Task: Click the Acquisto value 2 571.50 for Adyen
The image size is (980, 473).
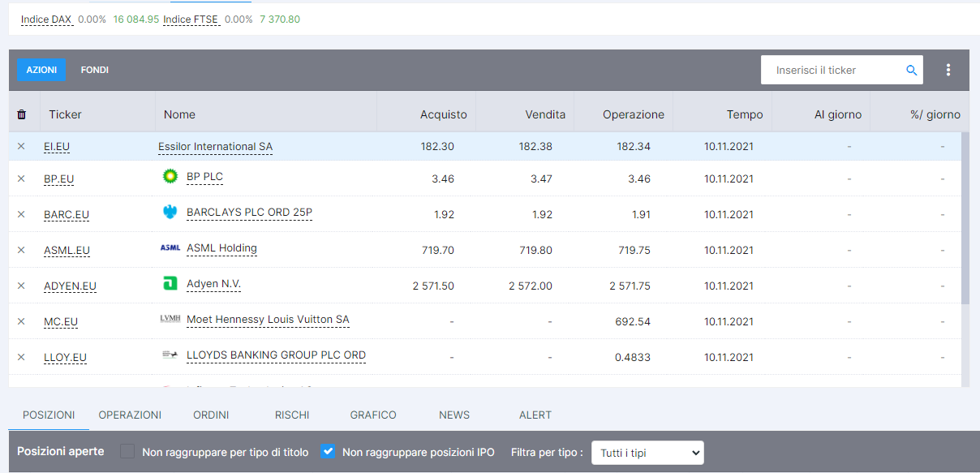Action: click(433, 286)
